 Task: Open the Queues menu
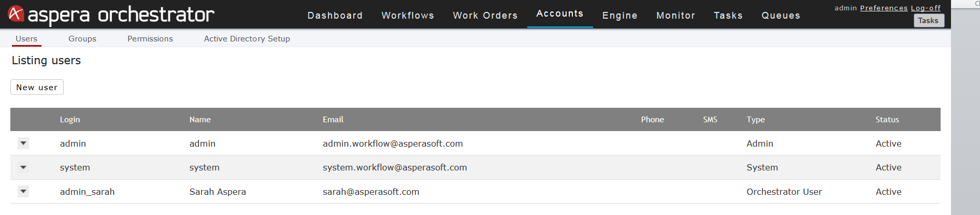tap(781, 16)
